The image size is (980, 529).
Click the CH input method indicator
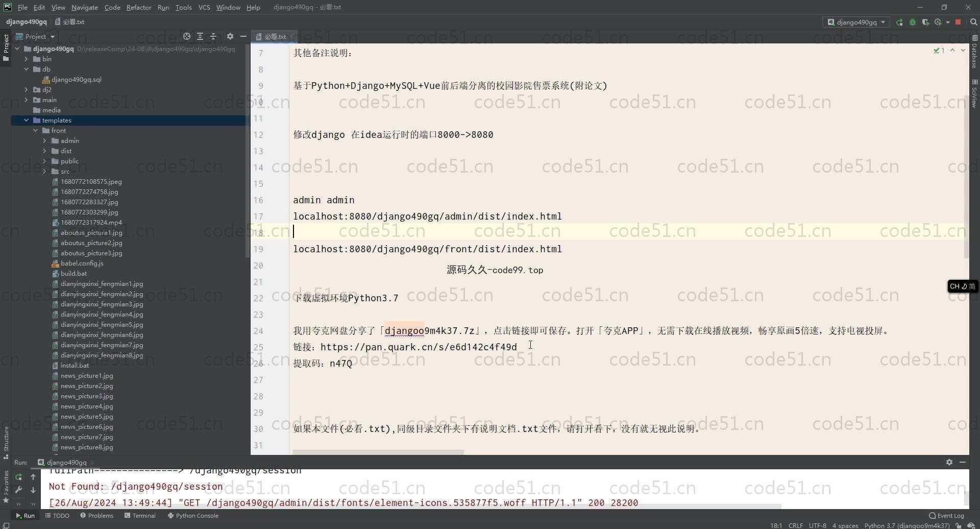962,286
